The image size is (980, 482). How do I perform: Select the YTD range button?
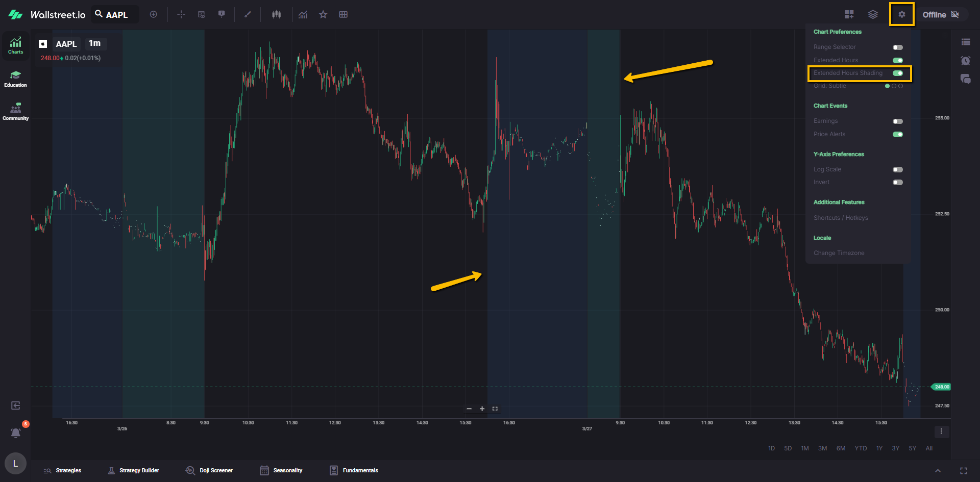pyautogui.click(x=861, y=448)
